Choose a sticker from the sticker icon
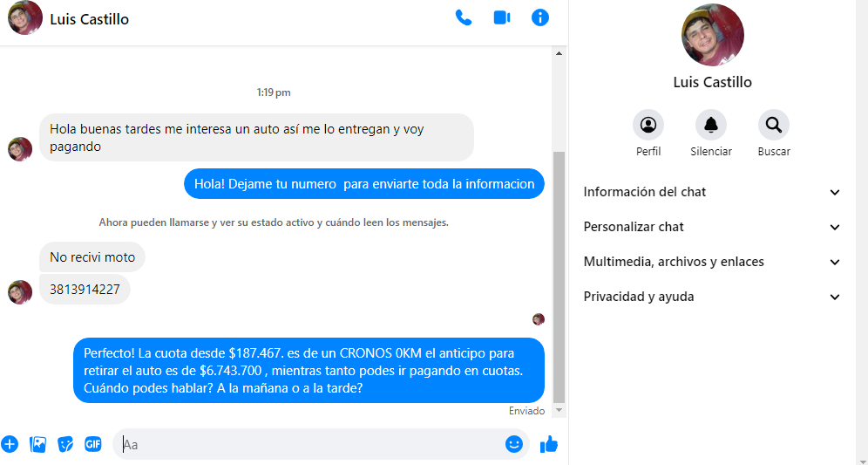The width and height of the screenshot is (868, 465). coord(65,444)
